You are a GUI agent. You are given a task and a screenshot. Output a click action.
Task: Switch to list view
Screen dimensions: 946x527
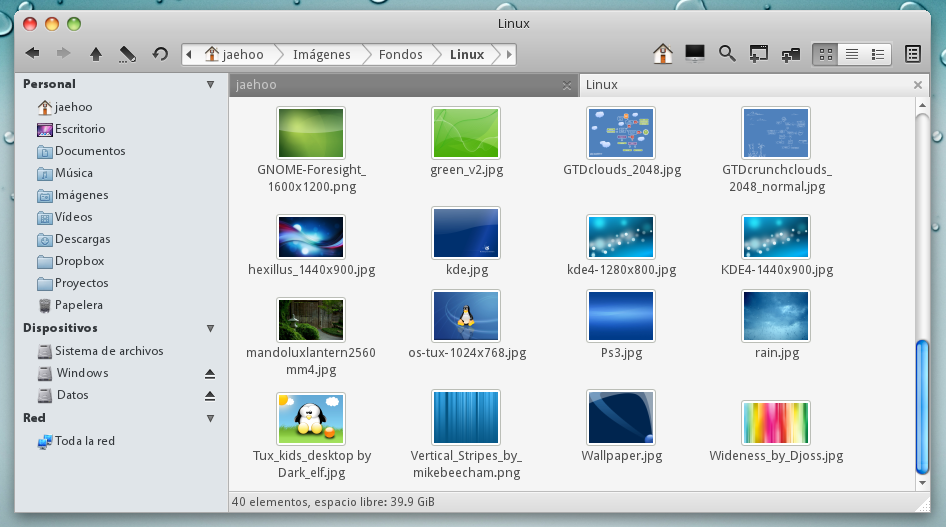(852, 54)
